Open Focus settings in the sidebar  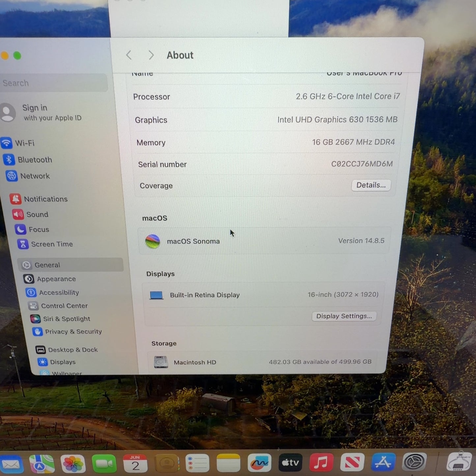click(x=32, y=229)
